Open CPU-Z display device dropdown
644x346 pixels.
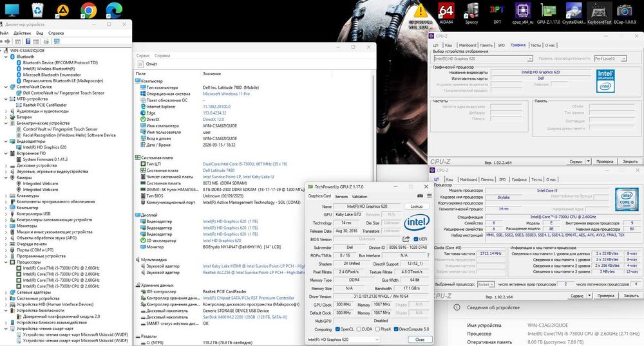(x=483, y=59)
